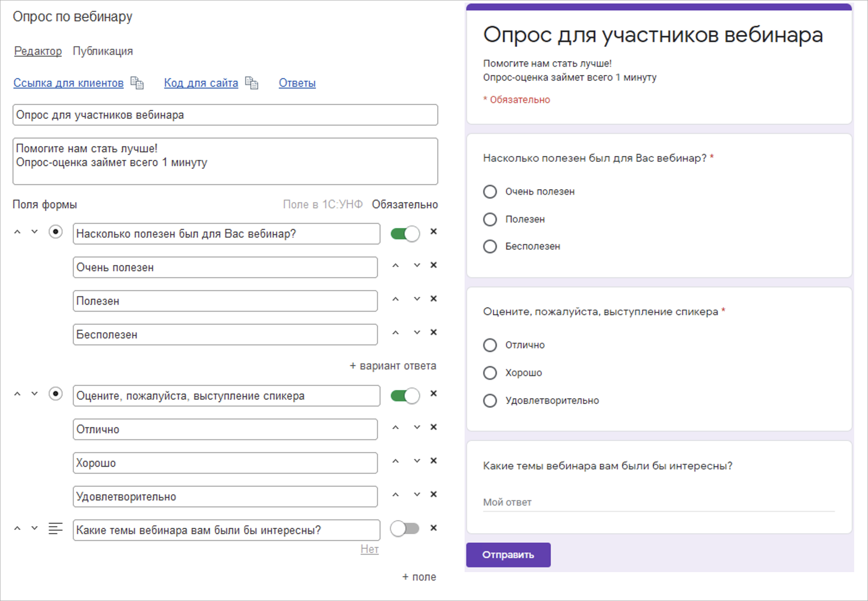The width and height of the screenshot is (868, 601).
Task: Move 'Какие темы вебинара' question up
Action: [17, 528]
